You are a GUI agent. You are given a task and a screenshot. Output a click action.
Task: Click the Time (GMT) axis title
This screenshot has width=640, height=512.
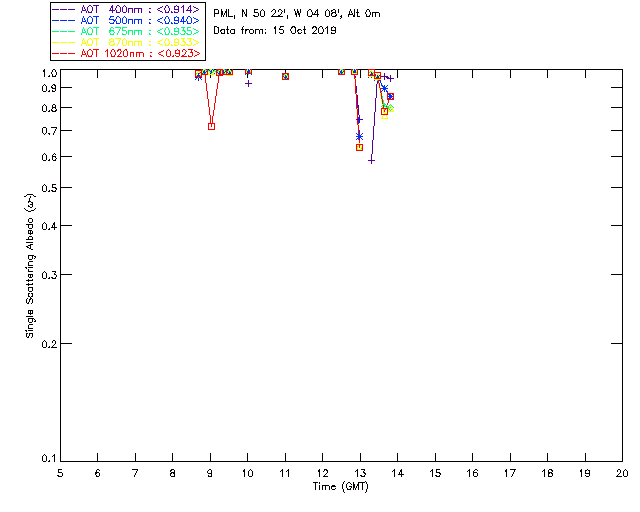point(340,487)
